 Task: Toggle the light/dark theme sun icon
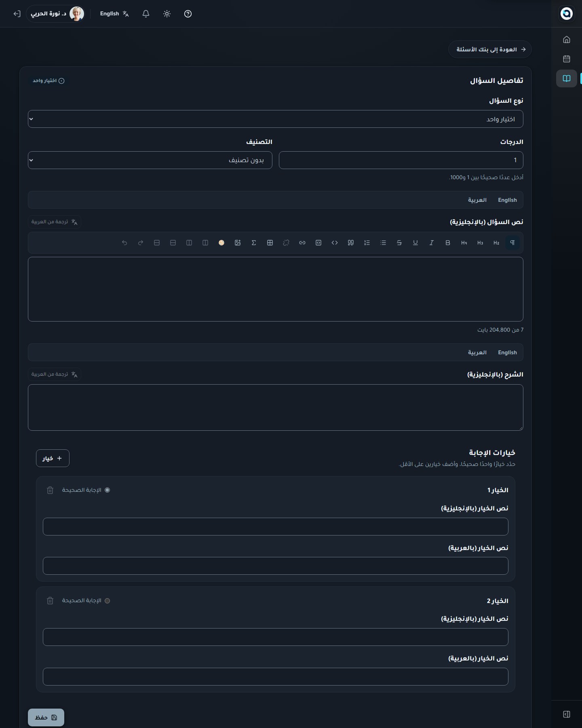167,14
